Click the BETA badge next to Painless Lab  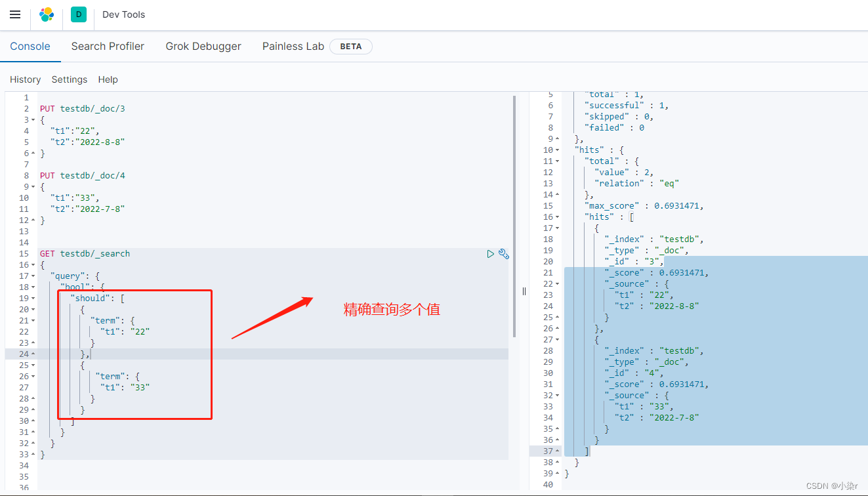351,47
